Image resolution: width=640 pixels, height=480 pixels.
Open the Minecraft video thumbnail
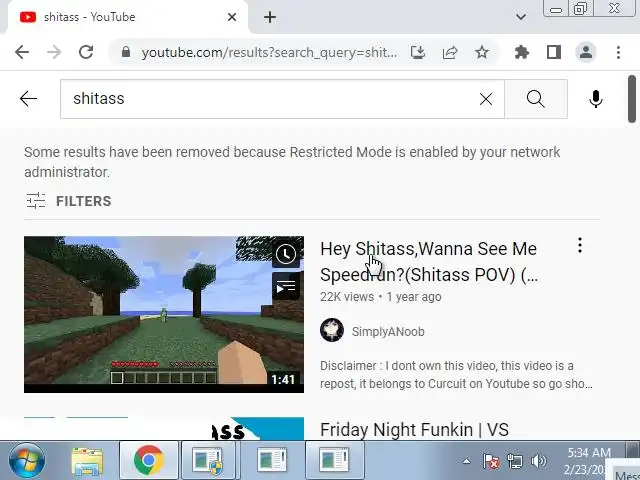tap(164, 314)
